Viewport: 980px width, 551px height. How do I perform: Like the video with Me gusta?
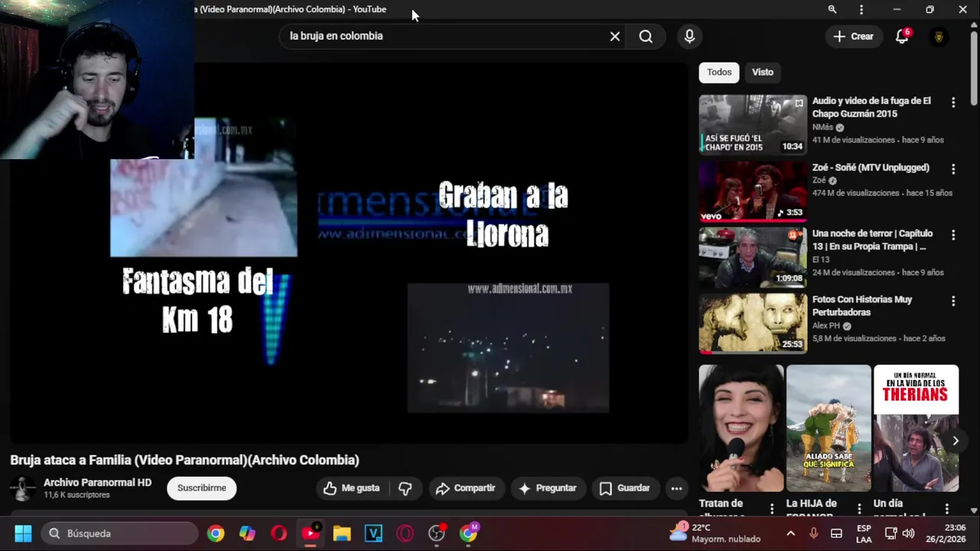(352, 488)
